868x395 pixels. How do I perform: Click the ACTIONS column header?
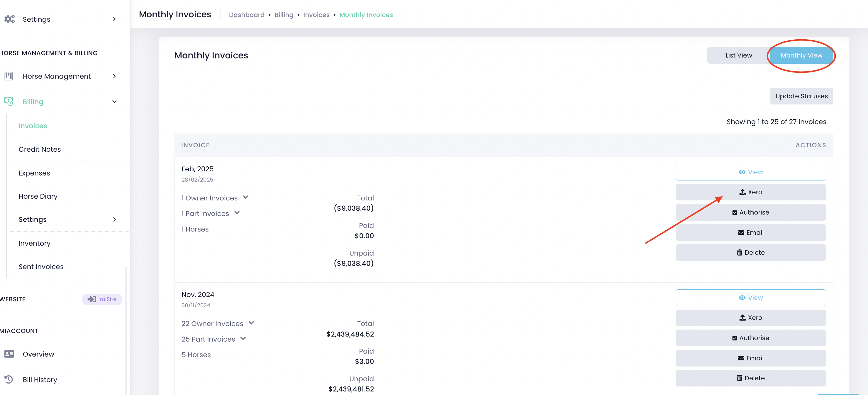click(x=811, y=145)
